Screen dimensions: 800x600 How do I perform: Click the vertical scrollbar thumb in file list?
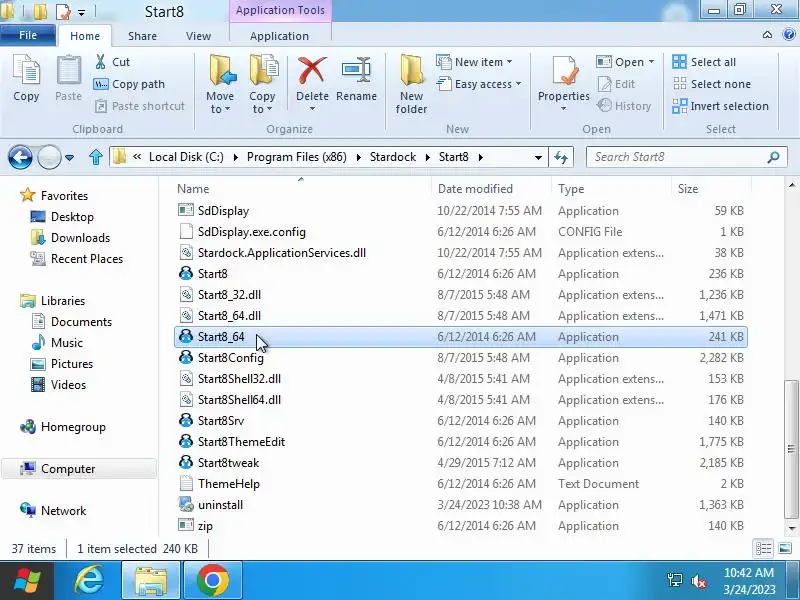pos(791,449)
